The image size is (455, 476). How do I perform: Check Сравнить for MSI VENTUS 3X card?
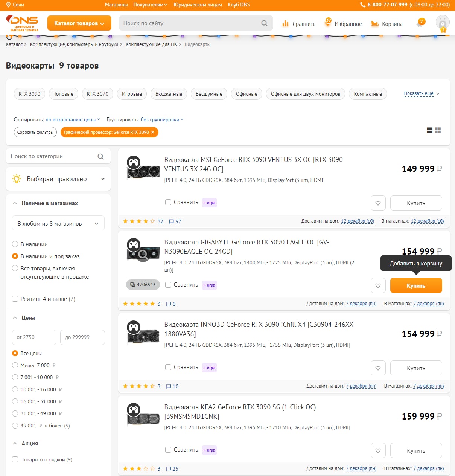[168, 202]
